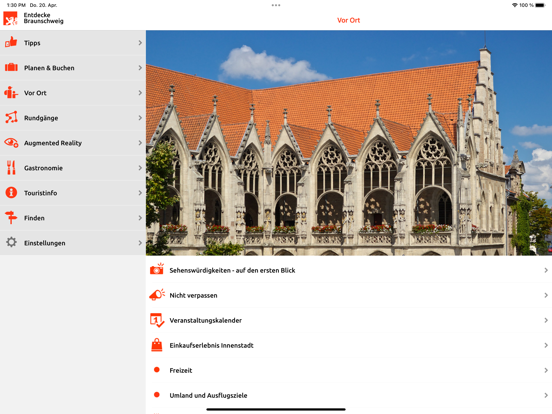Open chevron for Einkaufserlebnis Innenstadt row
This screenshot has height=414, width=552.
(x=546, y=345)
